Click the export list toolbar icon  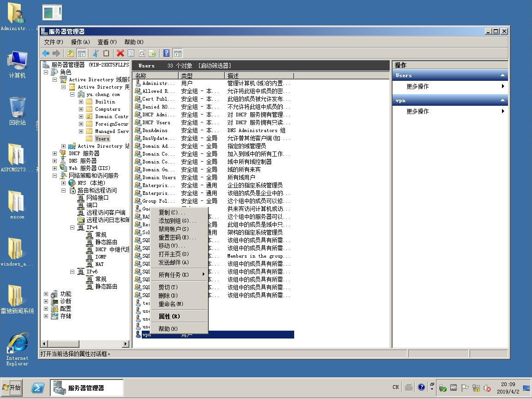[152, 53]
